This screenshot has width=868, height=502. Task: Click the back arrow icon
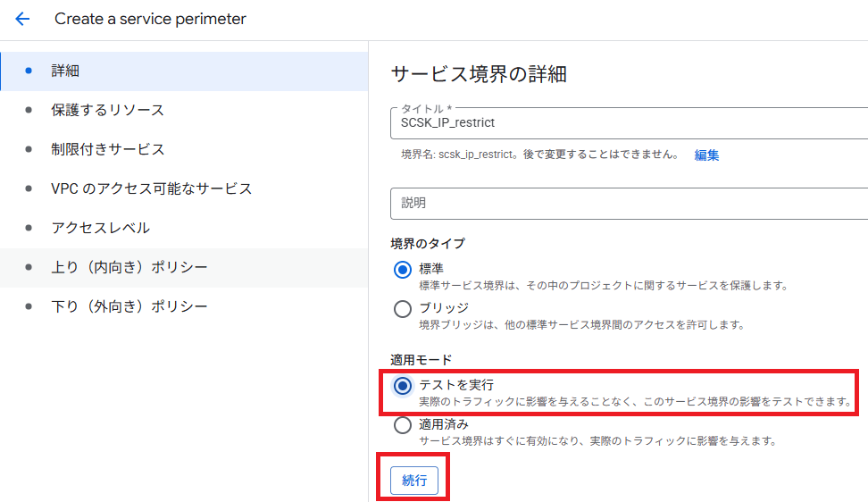22,19
